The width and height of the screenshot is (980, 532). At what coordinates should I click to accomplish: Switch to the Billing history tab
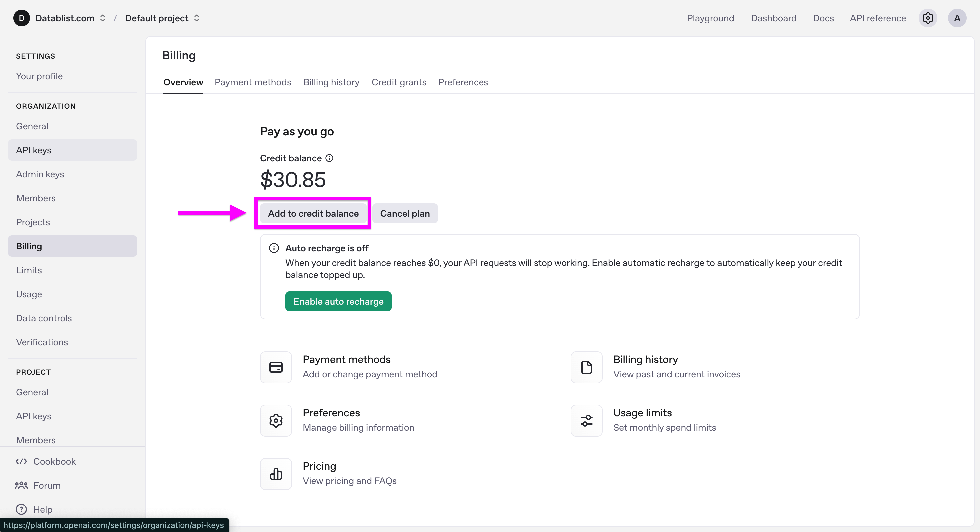(331, 82)
